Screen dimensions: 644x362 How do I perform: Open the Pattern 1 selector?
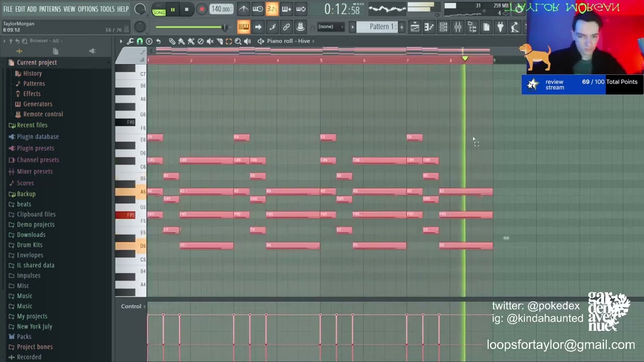point(376,27)
